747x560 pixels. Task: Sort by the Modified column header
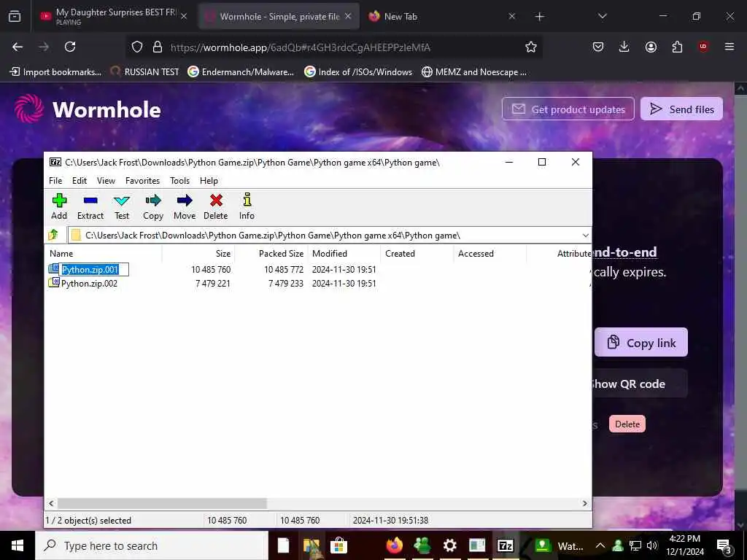tap(344, 253)
